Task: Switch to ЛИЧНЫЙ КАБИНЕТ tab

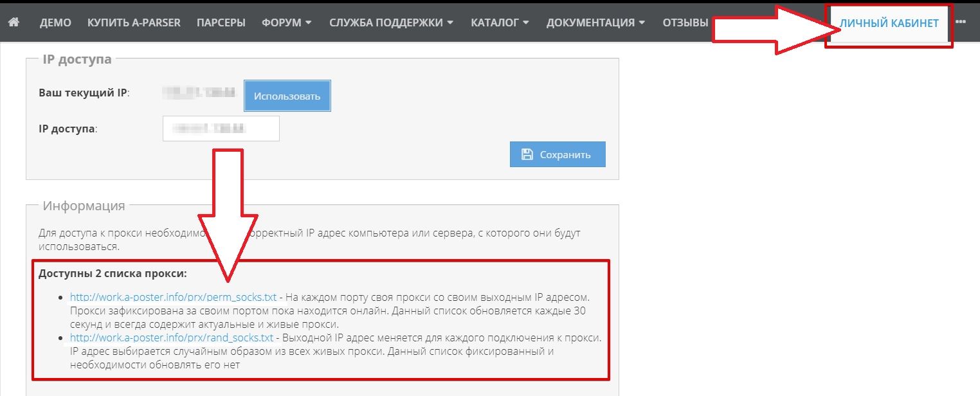Action: pyautogui.click(x=889, y=23)
